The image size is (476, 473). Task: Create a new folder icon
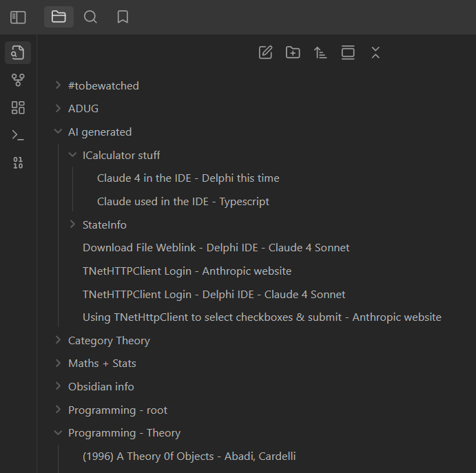[x=293, y=52]
